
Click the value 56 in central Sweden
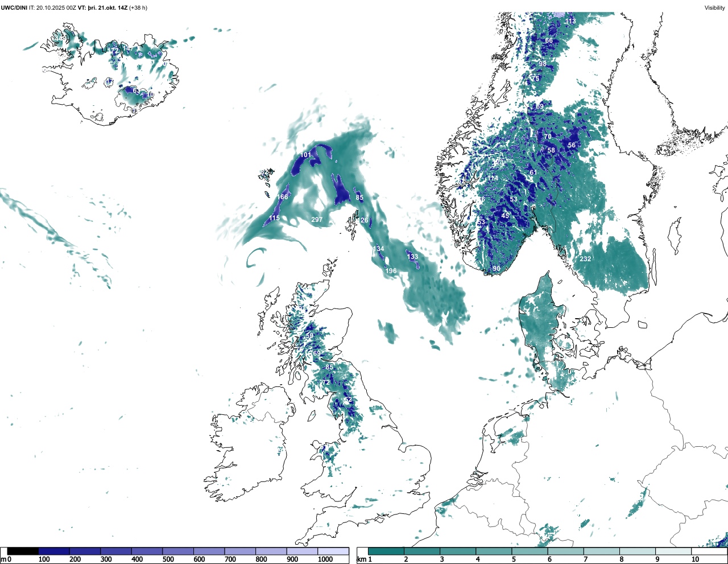click(572, 146)
